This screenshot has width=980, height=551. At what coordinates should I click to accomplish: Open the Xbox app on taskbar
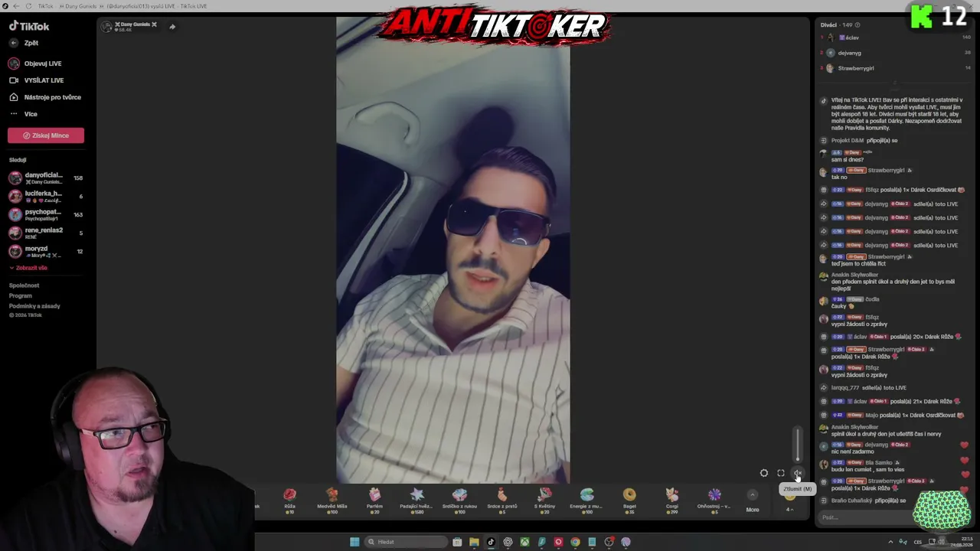pyautogui.click(x=524, y=542)
